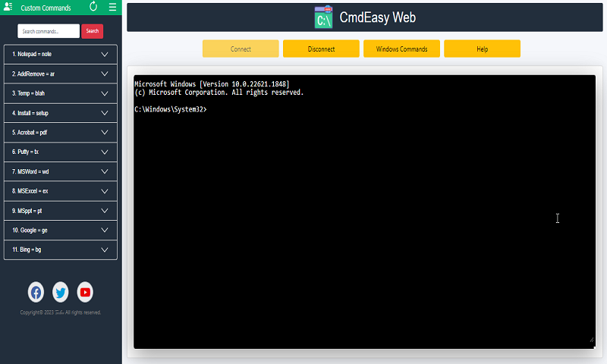This screenshot has height=364, width=607.
Task: Select the '1. Notepad = note' text
Action: coord(32,54)
